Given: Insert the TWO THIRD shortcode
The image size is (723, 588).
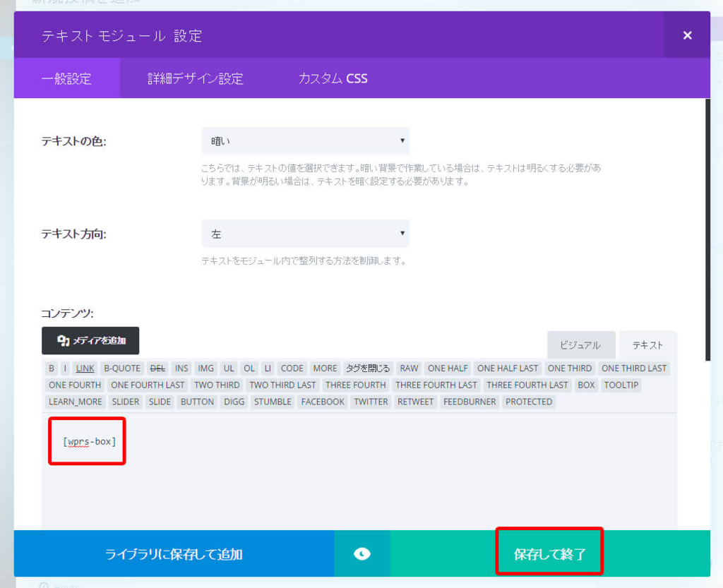Looking at the screenshot, I should coord(217,385).
